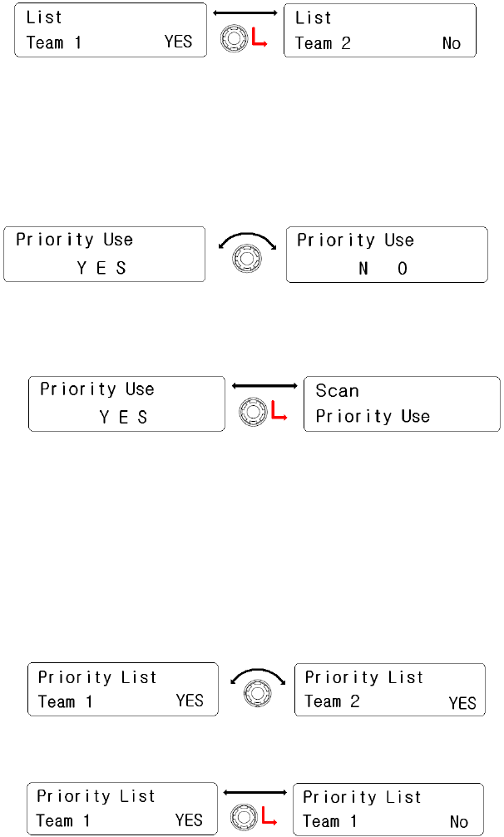Click the YES value in the List Team 1 display
This screenshot has height=837, width=504.
178,42
